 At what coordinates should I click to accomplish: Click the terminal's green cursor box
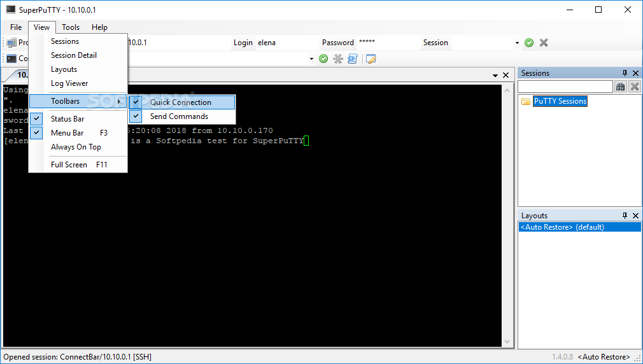click(x=306, y=141)
